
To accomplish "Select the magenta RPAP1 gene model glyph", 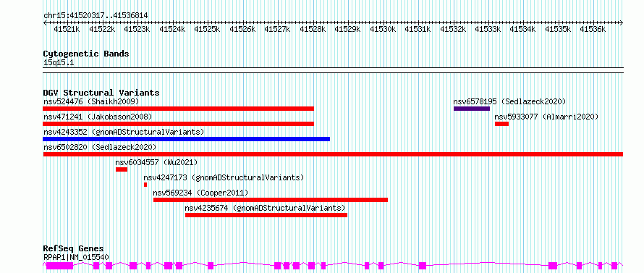I will 333,265.
